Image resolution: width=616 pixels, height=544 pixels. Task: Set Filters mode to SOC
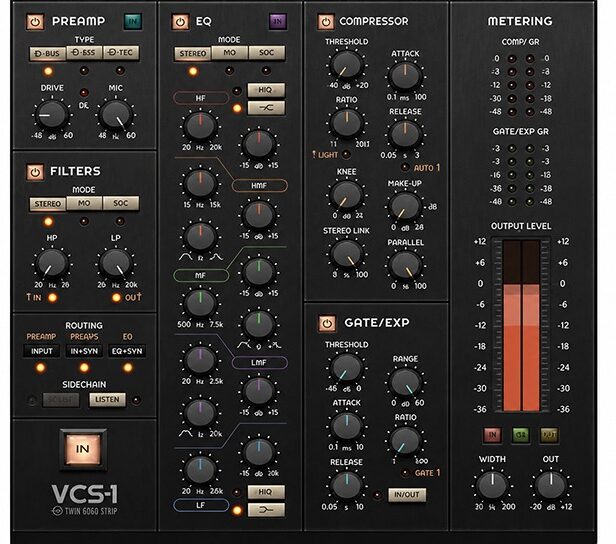(121, 203)
